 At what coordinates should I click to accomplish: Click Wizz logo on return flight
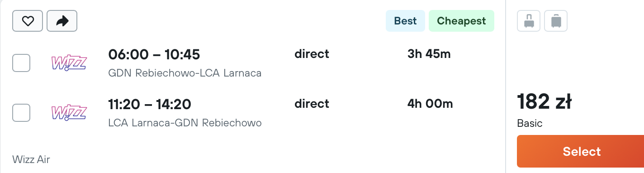pyautogui.click(x=69, y=113)
